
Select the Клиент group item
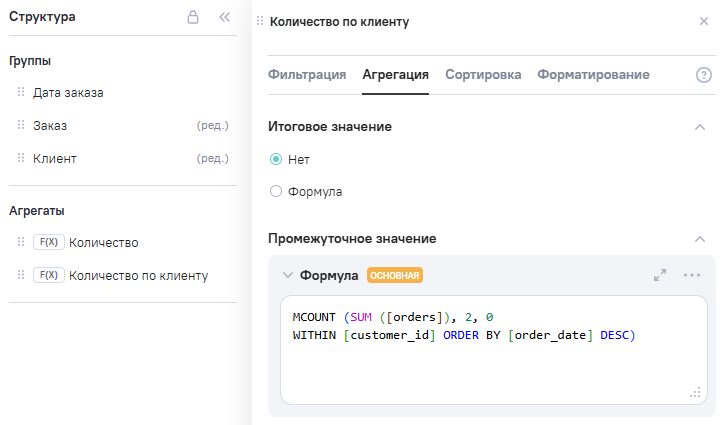click(55, 158)
